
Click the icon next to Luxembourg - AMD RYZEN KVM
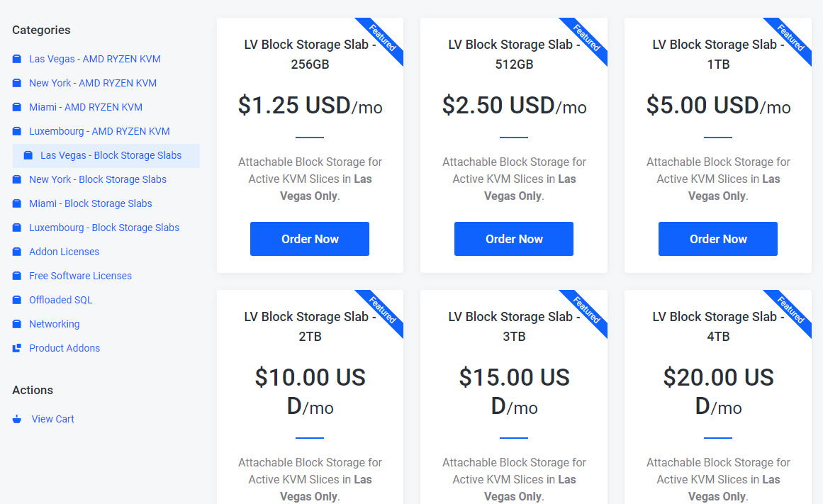(x=17, y=131)
